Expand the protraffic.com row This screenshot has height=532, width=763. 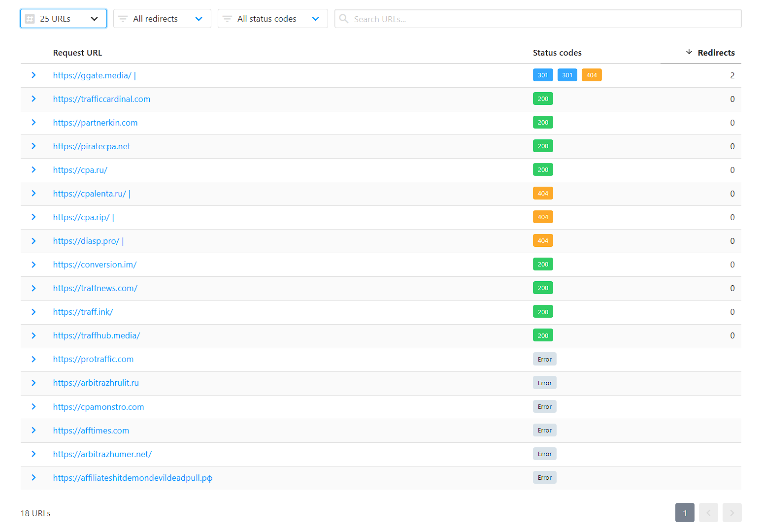(x=33, y=359)
